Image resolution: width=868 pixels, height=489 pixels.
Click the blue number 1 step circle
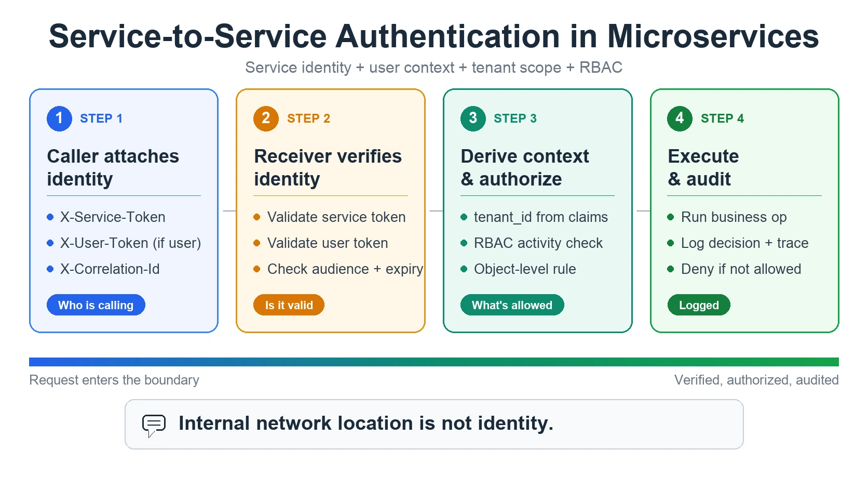pyautogui.click(x=59, y=118)
